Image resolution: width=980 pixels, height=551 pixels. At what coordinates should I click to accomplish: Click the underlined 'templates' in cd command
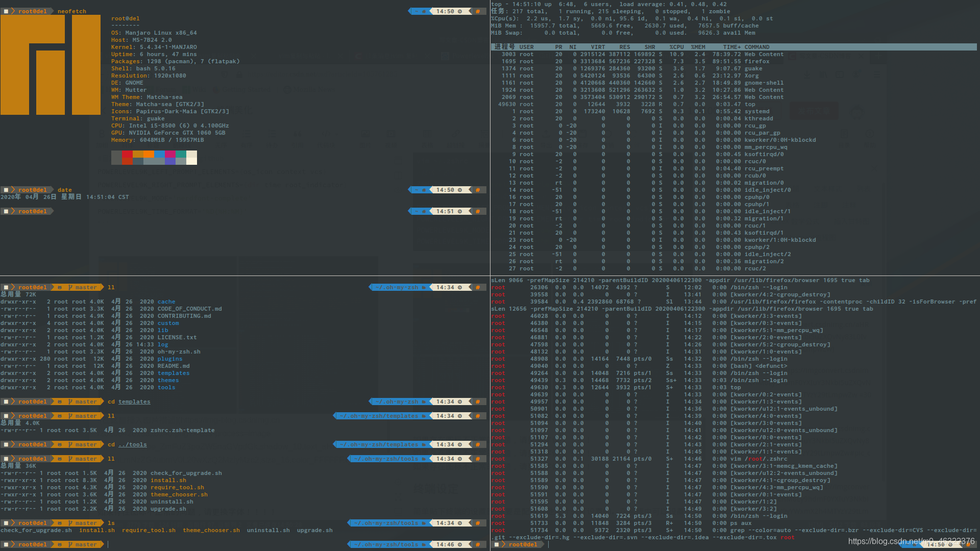coord(134,402)
